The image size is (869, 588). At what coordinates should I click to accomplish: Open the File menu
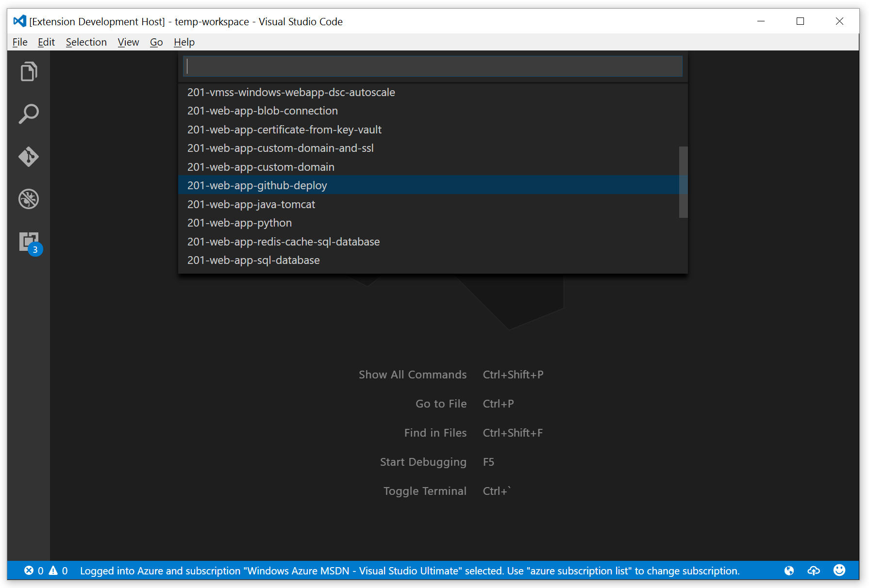click(20, 42)
